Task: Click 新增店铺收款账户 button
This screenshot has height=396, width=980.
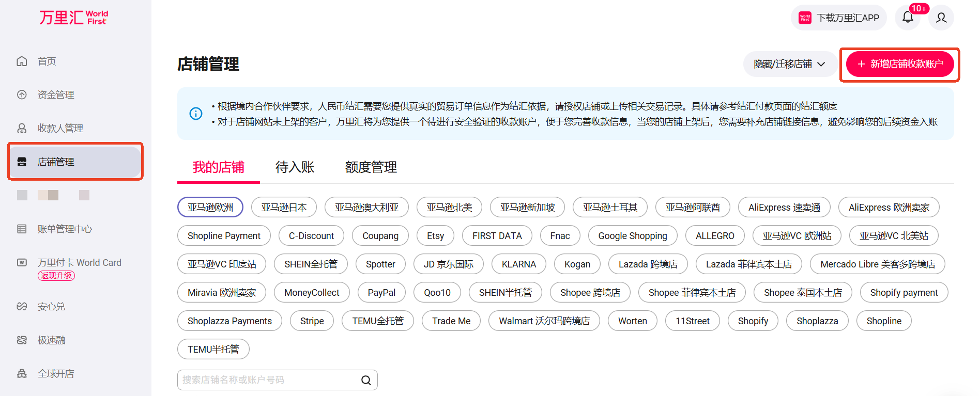Action: (900, 64)
